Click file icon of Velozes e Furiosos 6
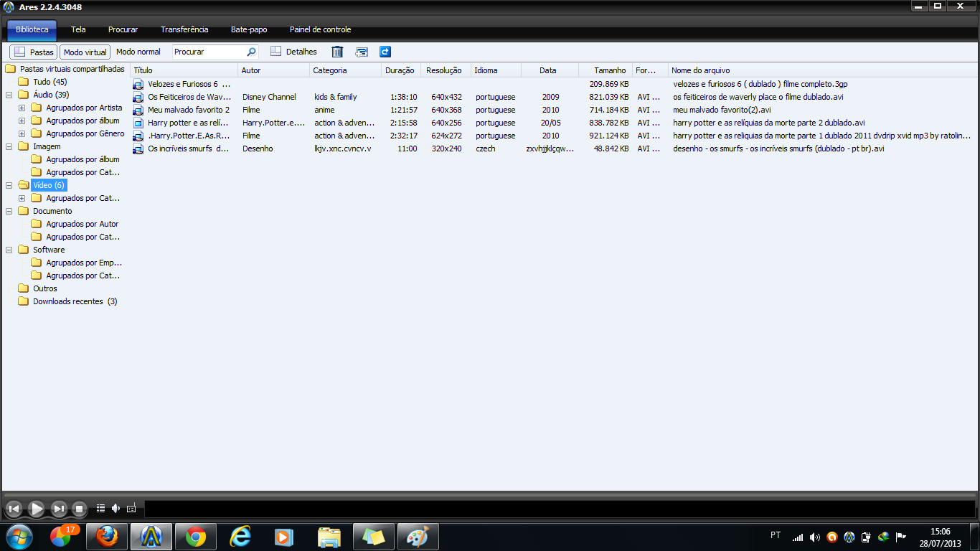 [138, 84]
